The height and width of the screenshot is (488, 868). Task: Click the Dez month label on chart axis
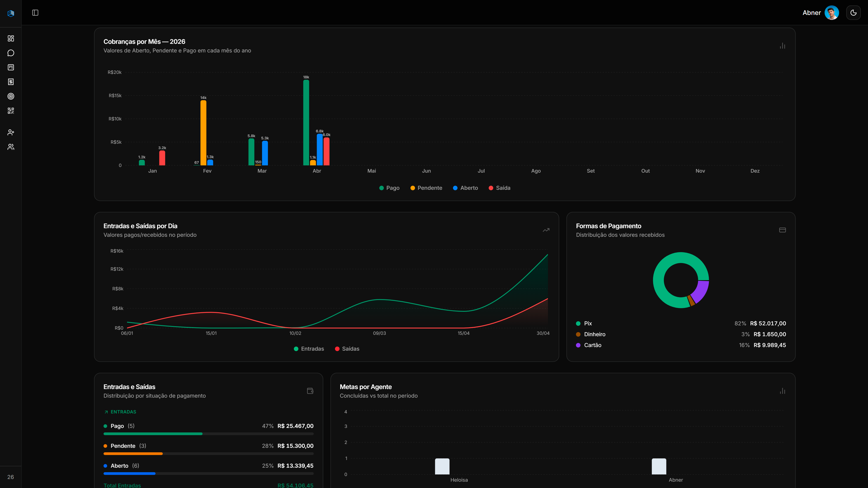coord(755,171)
